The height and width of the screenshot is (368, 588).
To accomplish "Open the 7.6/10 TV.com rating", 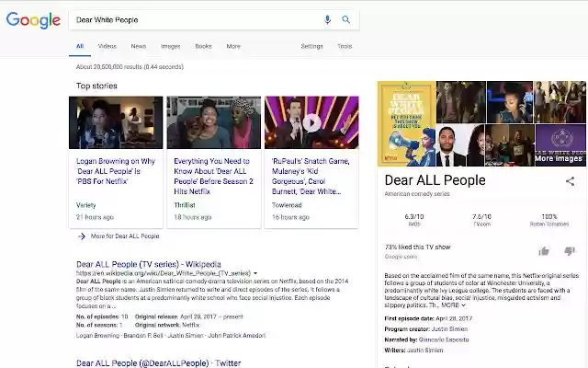I will (481, 220).
